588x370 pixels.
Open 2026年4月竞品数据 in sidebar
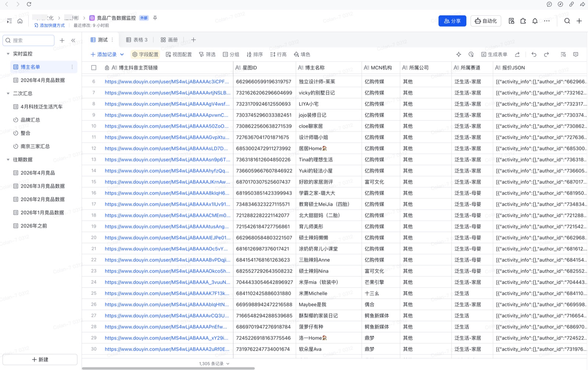(x=43, y=80)
